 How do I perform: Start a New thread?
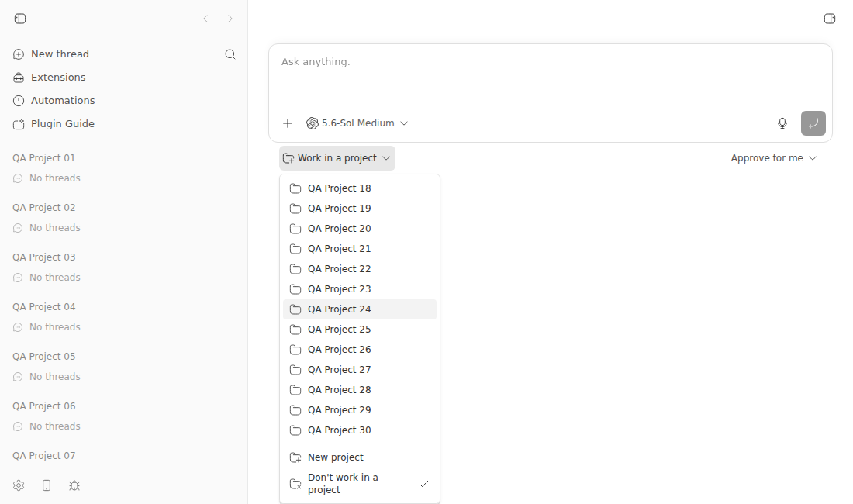[x=60, y=54]
